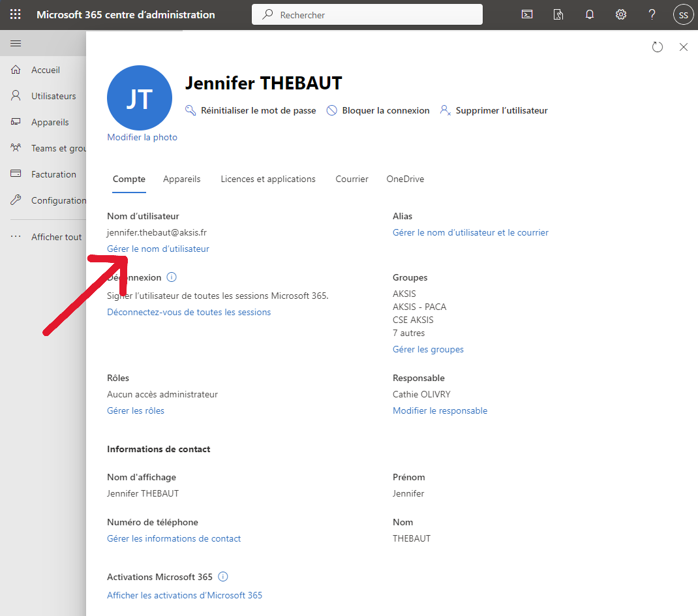Expand Configuration in the sidebar
This screenshot has height=616, width=698.
[x=58, y=200]
